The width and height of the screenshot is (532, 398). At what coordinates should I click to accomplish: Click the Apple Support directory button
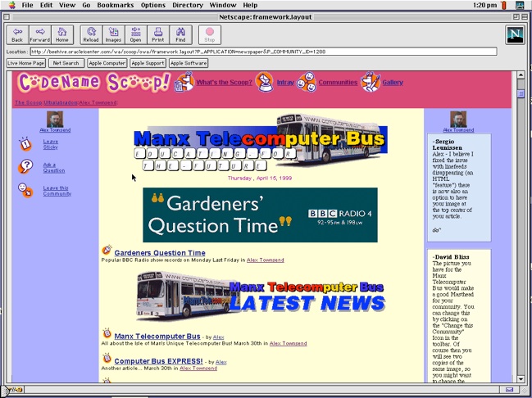tap(148, 63)
